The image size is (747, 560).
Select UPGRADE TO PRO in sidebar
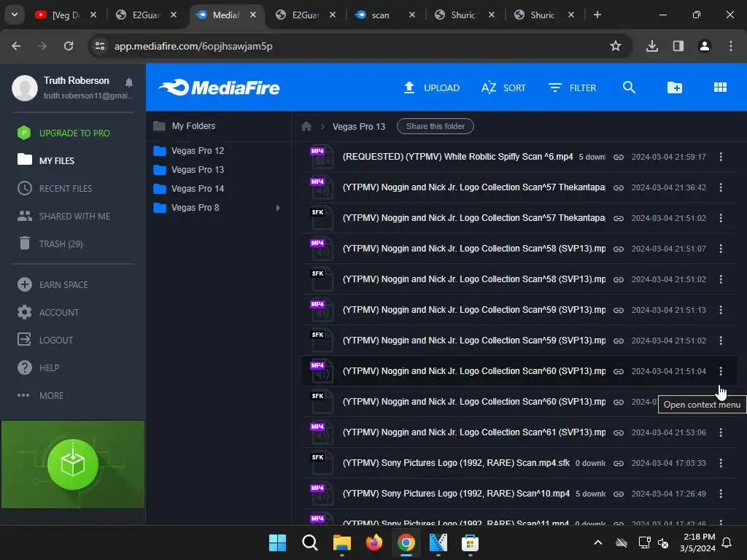tap(63, 133)
